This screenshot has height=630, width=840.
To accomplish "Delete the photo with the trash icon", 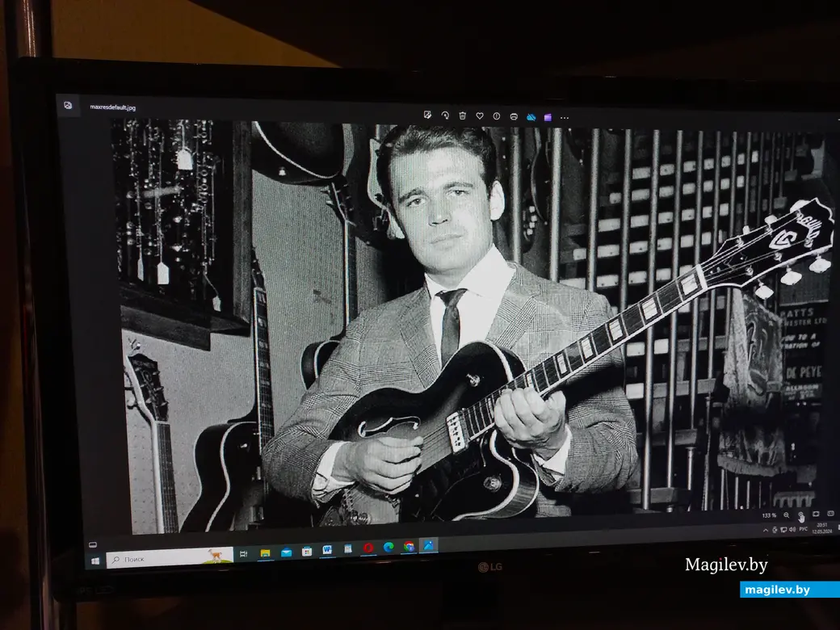I will click(x=462, y=115).
